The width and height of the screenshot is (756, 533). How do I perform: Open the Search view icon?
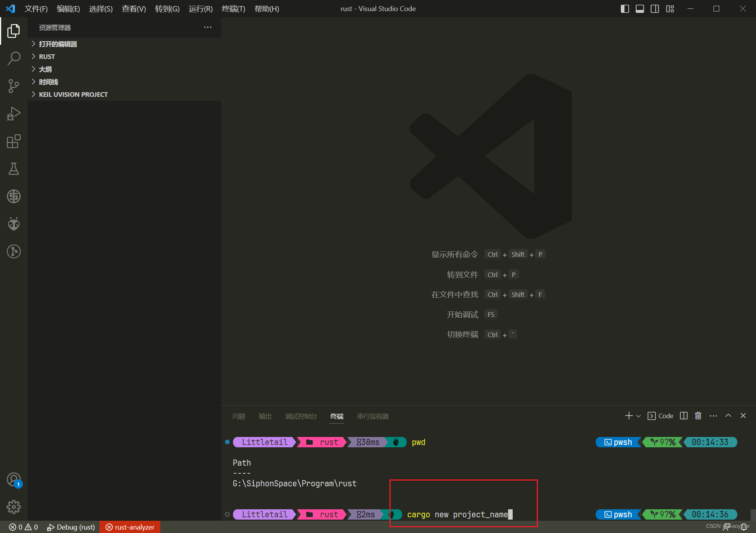click(14, 59)
